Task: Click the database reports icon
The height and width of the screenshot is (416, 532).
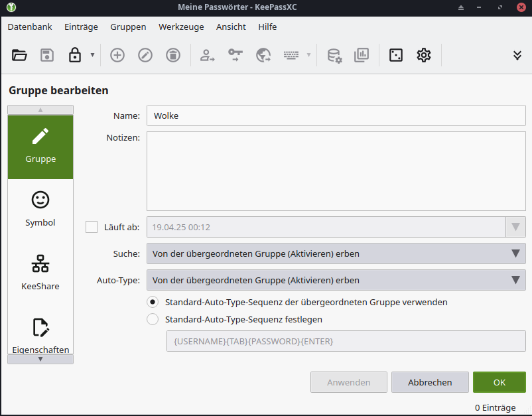Action: click(x=362, y=55)
